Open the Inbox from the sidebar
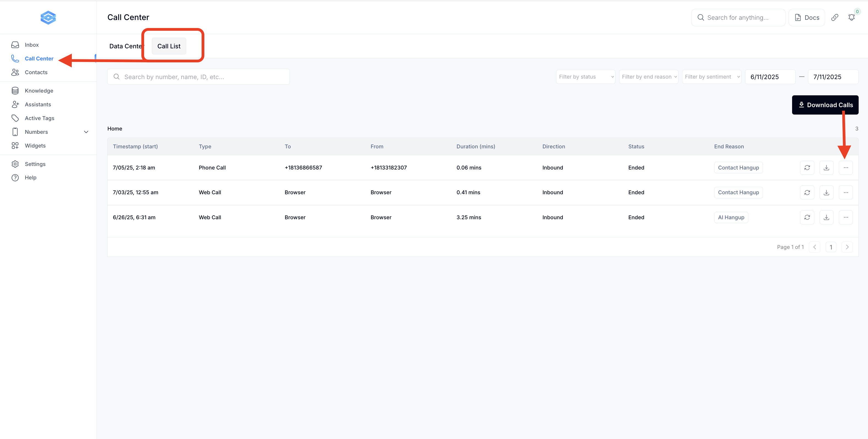 [x=32, y=45]
